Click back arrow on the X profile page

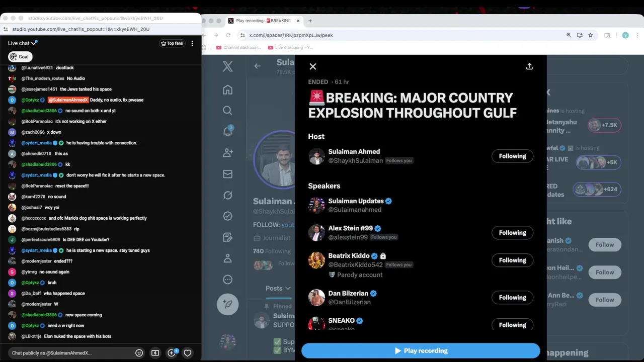point(257,66)
